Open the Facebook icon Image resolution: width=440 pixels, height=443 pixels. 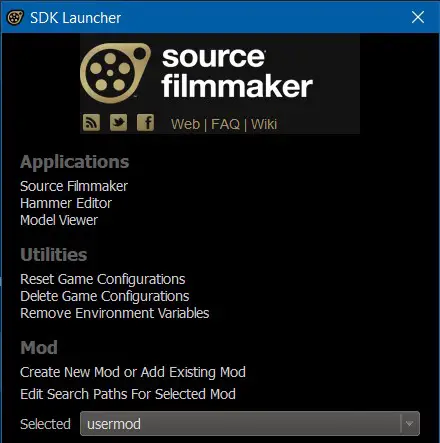tap(145, 122)
